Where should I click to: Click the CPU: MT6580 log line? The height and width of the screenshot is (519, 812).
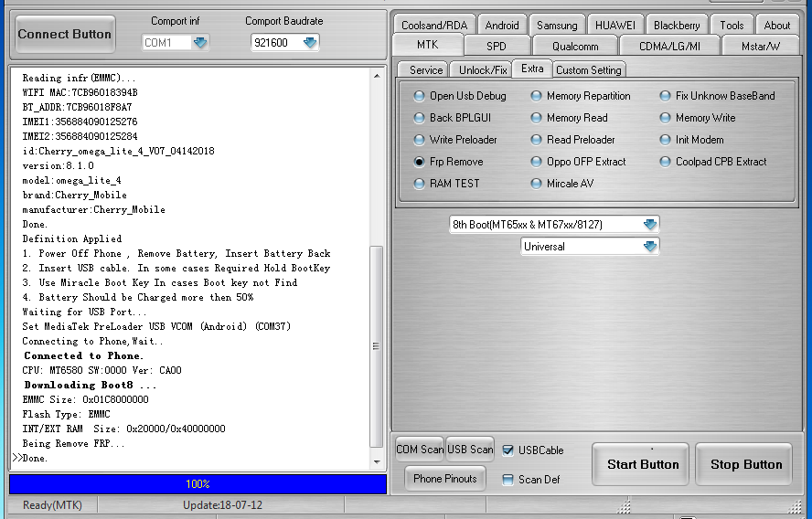tap(102, 370)
